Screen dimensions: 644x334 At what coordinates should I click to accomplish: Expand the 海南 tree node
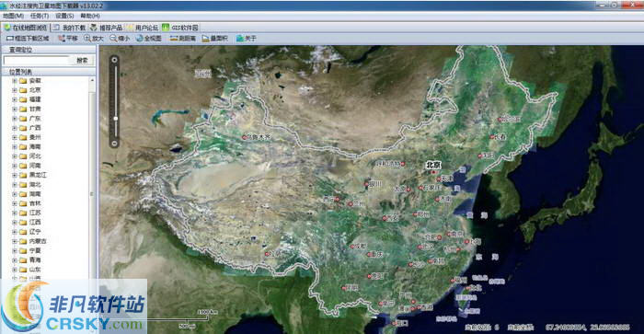[15, 146]
